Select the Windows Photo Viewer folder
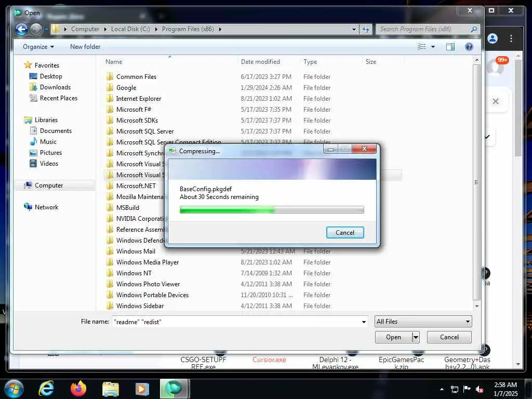The width and height of the screenshot is (532, 399). 148,284
